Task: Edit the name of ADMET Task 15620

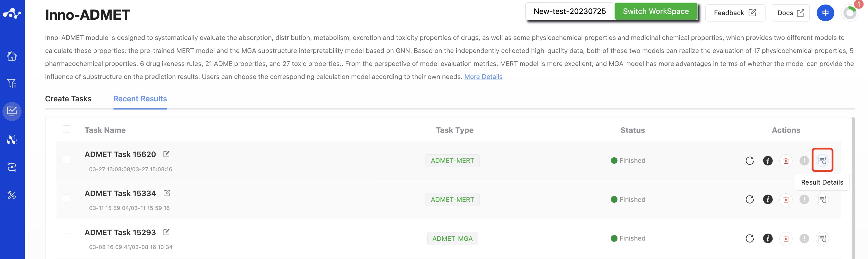Action: pyautogui.click(x=167, y=154)
